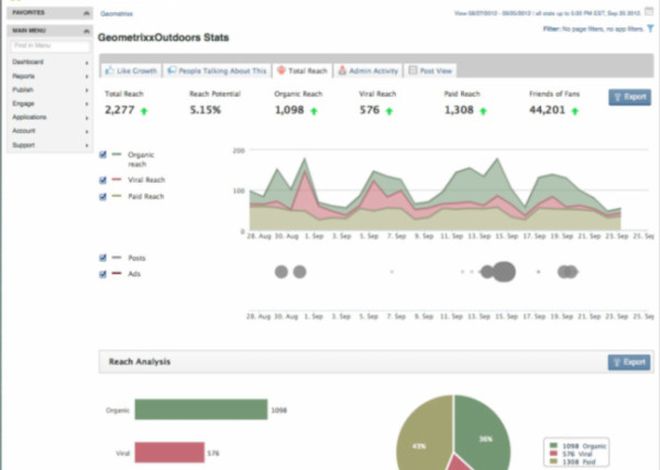Viewport: 660px width, 470px height.
Task: Click the grid icon on Post View tab
Action: point(413,70)
